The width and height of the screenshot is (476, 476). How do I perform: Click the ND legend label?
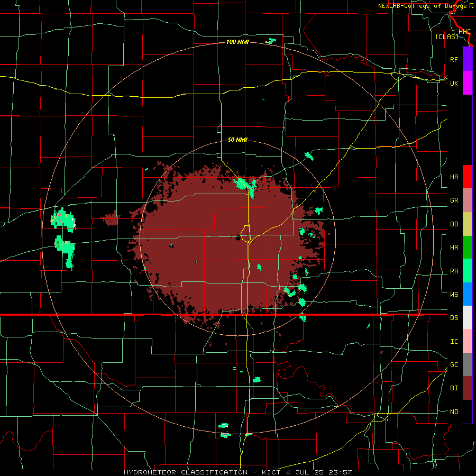point(454,412)
